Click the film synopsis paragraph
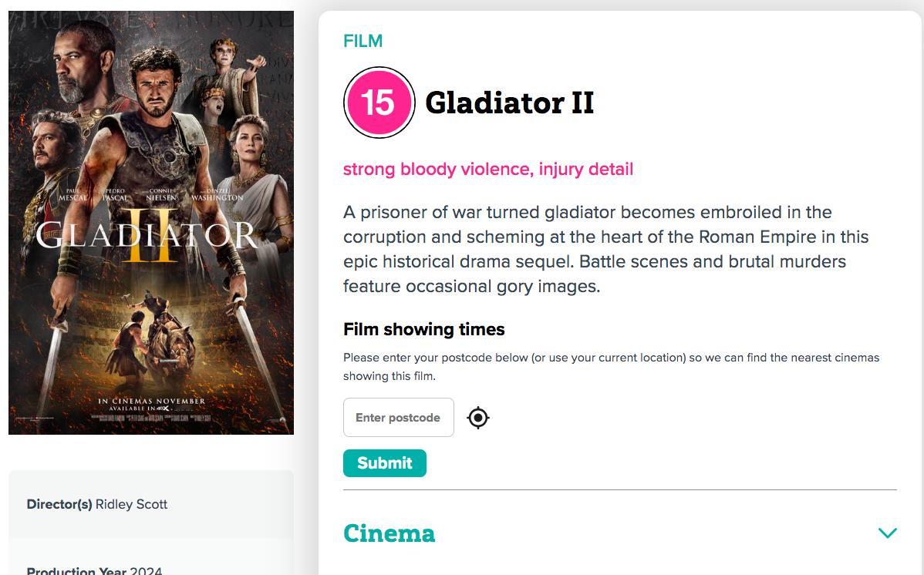Viewport: 924px width, 575px height. click(x=605, y=249)
